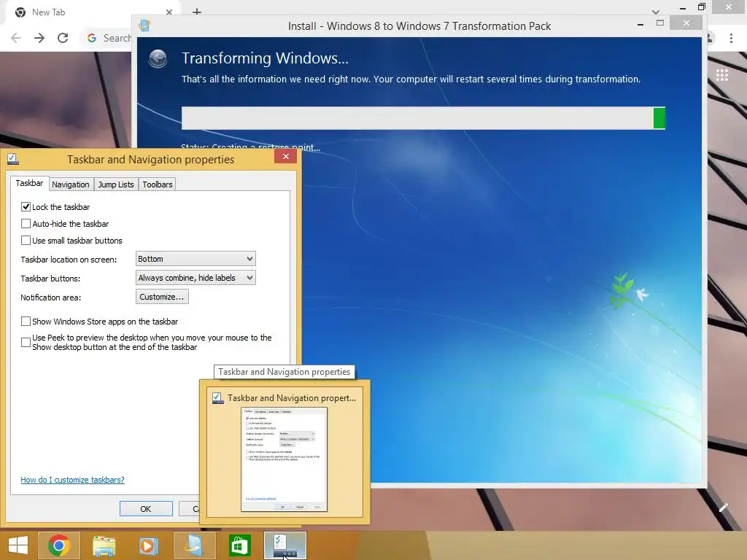Image resolution: width=747 pixels, height=560 pixels.
Task: Launch Google Chrome from the taskbar
Action: point(58,545)
